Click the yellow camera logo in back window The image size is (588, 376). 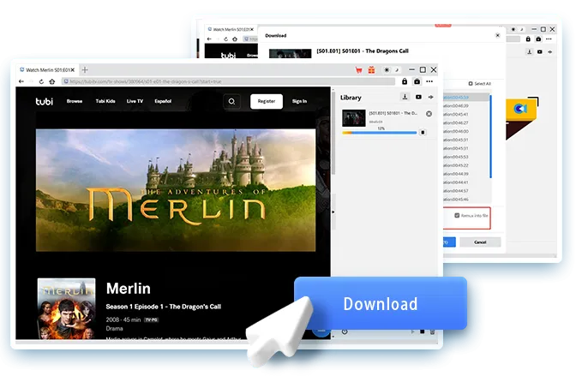(521, 109)
